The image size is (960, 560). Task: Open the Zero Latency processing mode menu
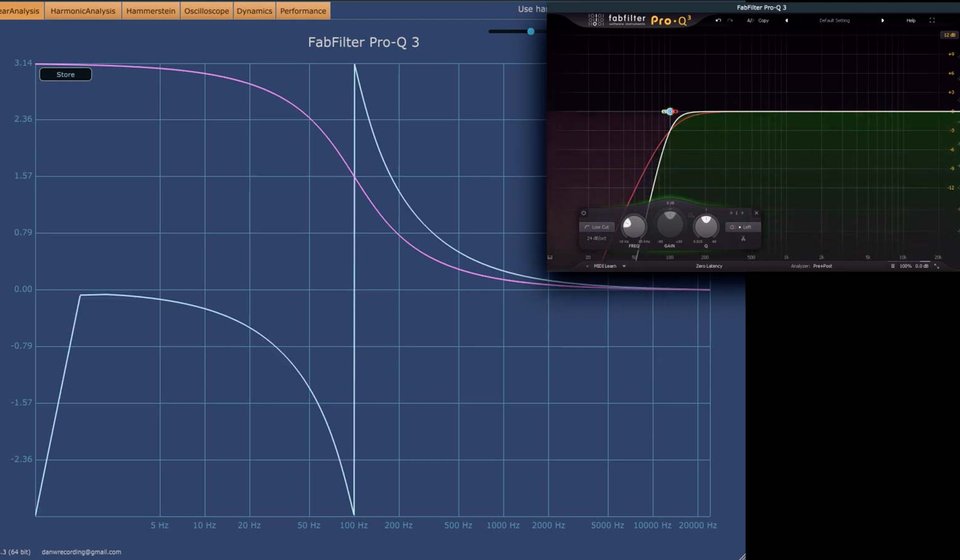click(709, 266)
